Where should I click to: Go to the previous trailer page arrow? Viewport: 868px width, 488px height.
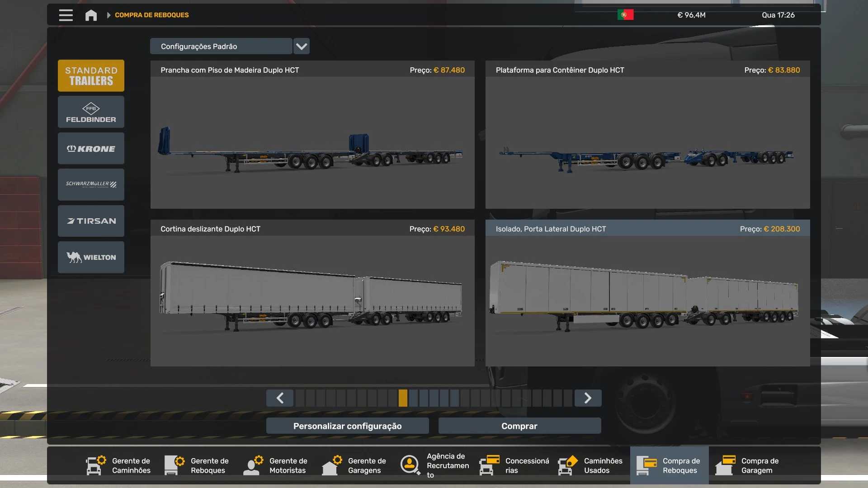click(x=280, y=398)
